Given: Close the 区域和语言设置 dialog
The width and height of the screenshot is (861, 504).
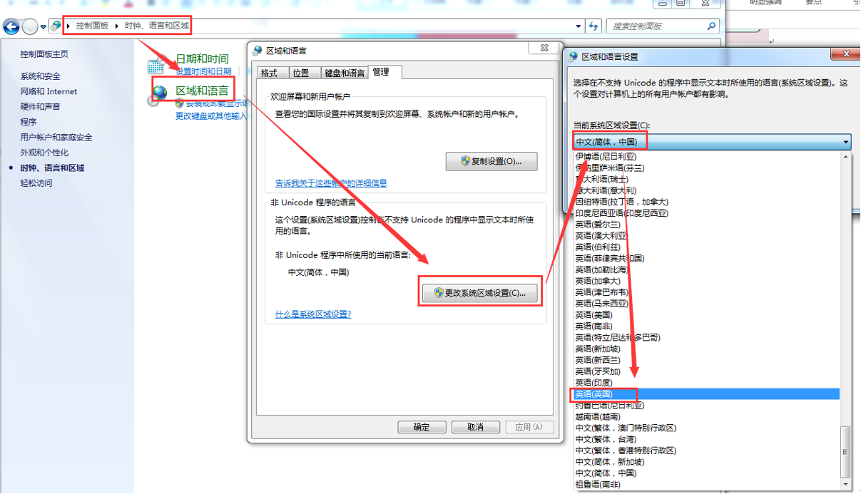Looking at the screenshot, I should coord(847,54).
